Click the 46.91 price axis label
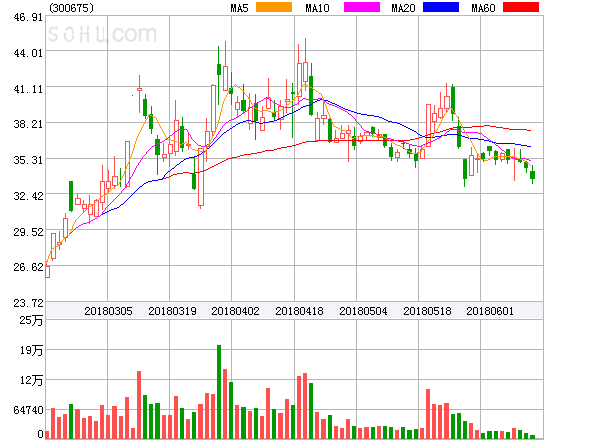This screenshot has width=600, height=440. pos(28,17)
